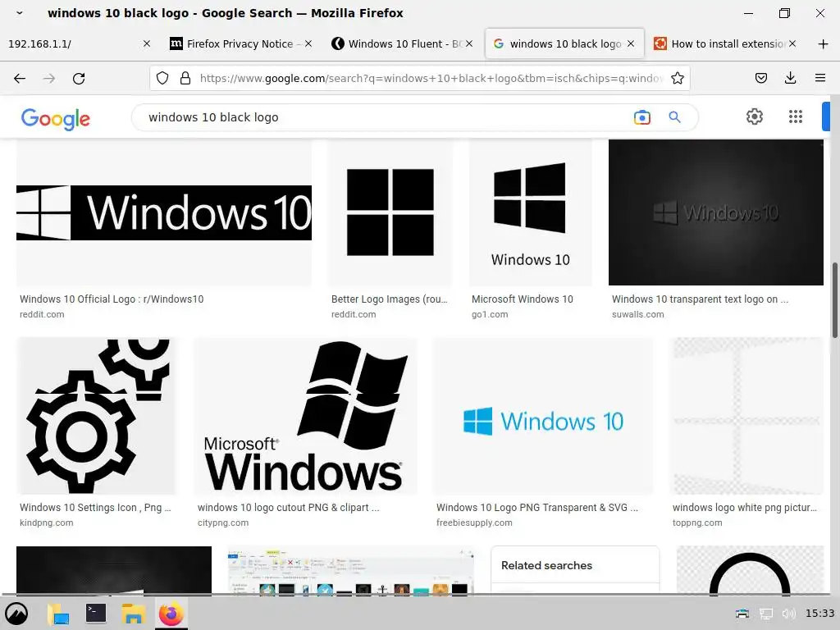Click the Google logo
The height and width of the screenshot is (630, 840).
tap(56, 119)
